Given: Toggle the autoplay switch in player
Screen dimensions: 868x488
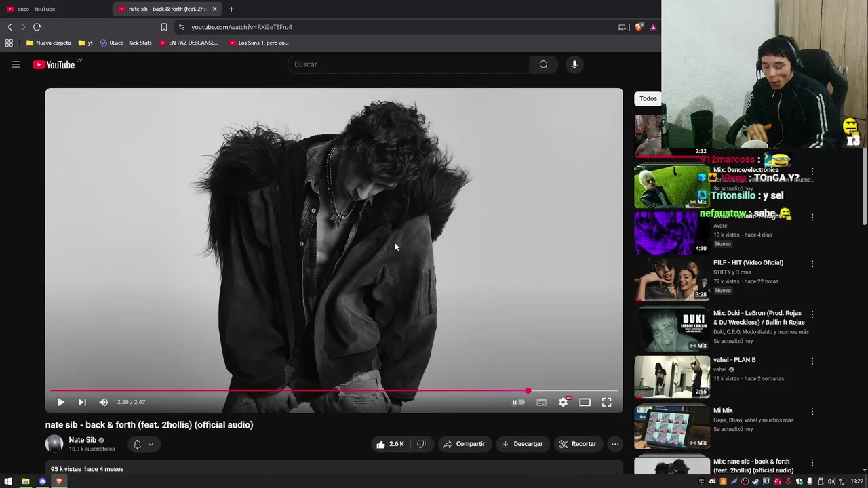Looking at the screenshot, I should (519, 402).
